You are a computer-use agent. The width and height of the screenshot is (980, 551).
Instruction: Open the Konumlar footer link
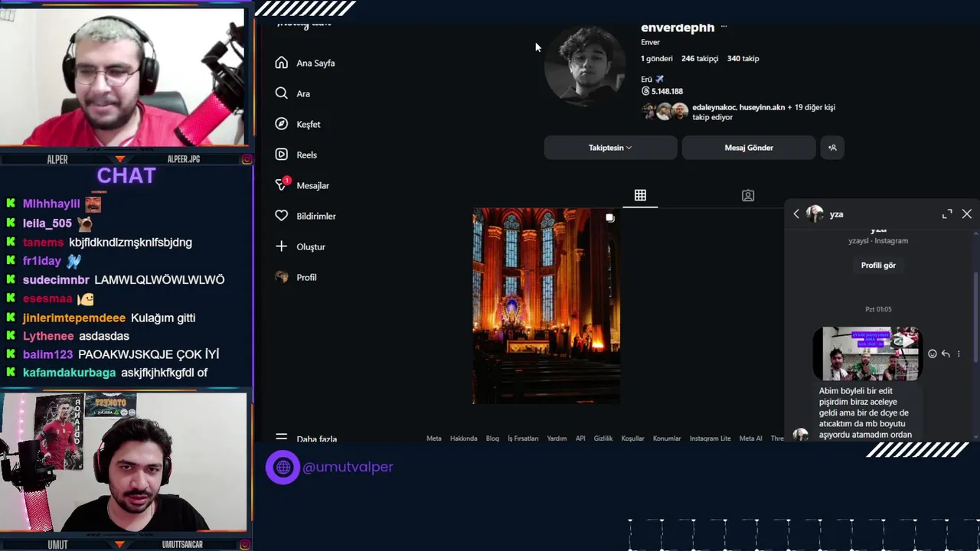pos(667,439)
